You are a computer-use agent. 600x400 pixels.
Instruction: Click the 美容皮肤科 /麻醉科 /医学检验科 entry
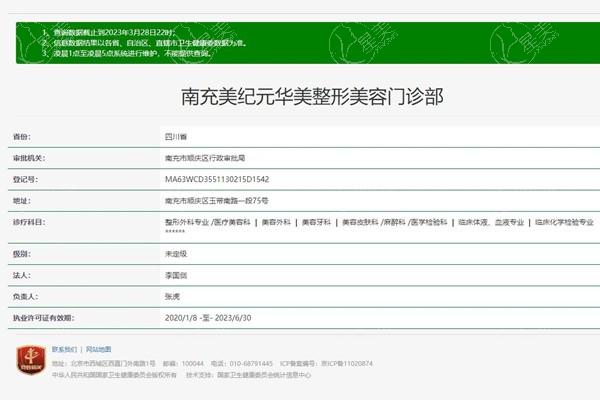point(395,222)
